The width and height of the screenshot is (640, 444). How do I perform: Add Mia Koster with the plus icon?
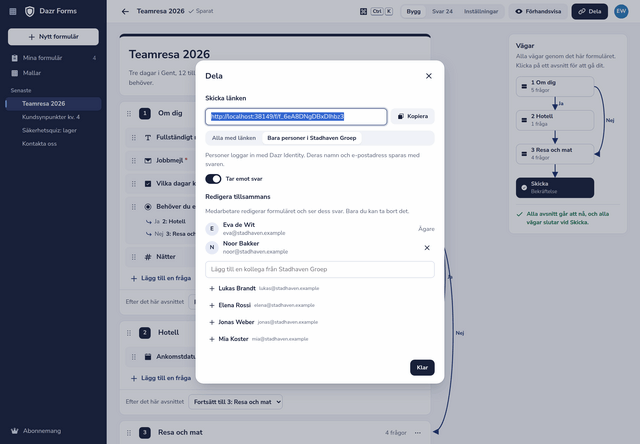(x=212, y=339)
